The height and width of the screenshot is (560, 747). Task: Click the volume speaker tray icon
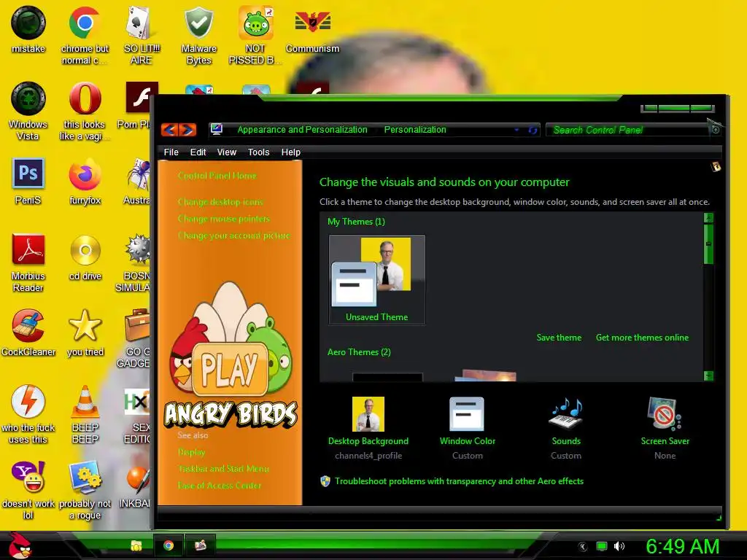pyautogui.click(x=619, y=546)
